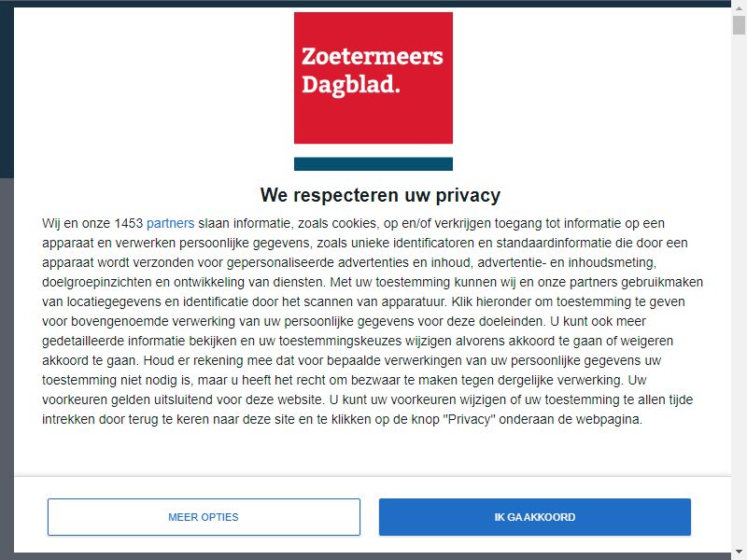
Task: Click the vertical scrollbar thumb
Action: pyautogui.click(x=739, y=25)
